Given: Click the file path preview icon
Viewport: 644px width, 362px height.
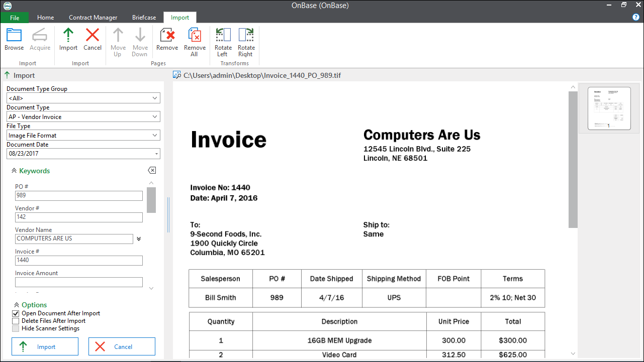Looking at the screenshot, I should (x=176, y=75).
